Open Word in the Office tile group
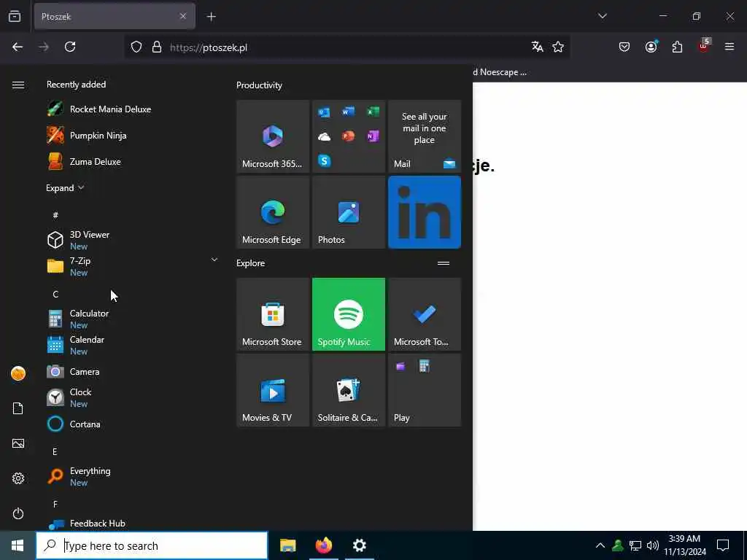 click(348, 112)
